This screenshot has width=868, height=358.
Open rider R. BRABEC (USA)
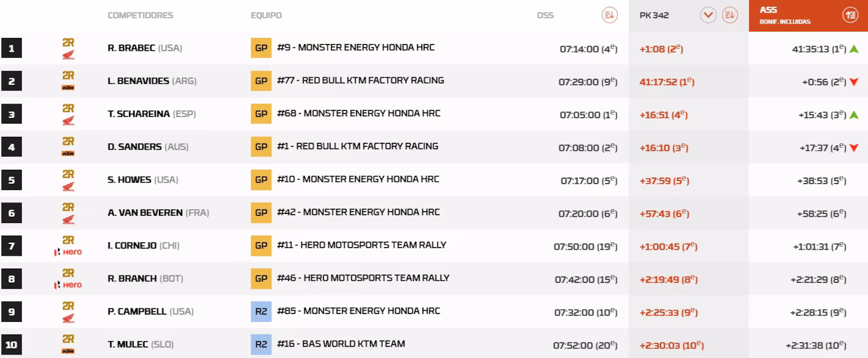point(145,48)
